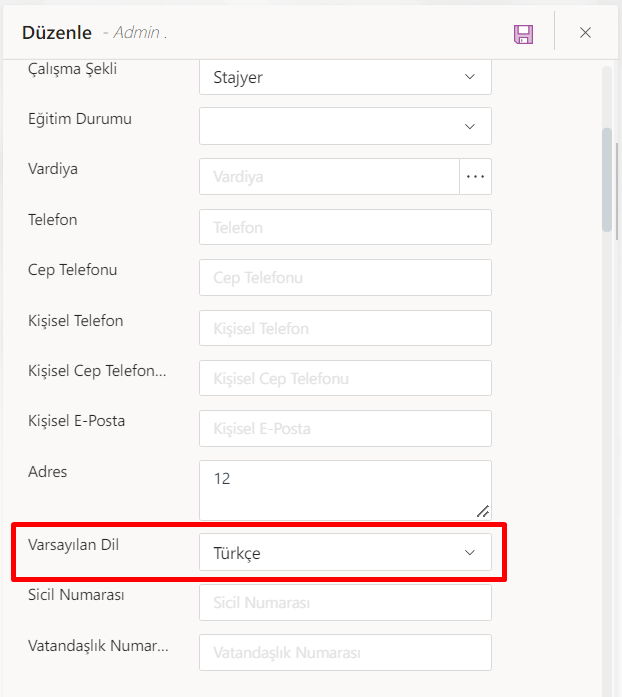
Task: Click the vertical scrollbar thumb
Action: pyautogui.click(x=607, y=180)
